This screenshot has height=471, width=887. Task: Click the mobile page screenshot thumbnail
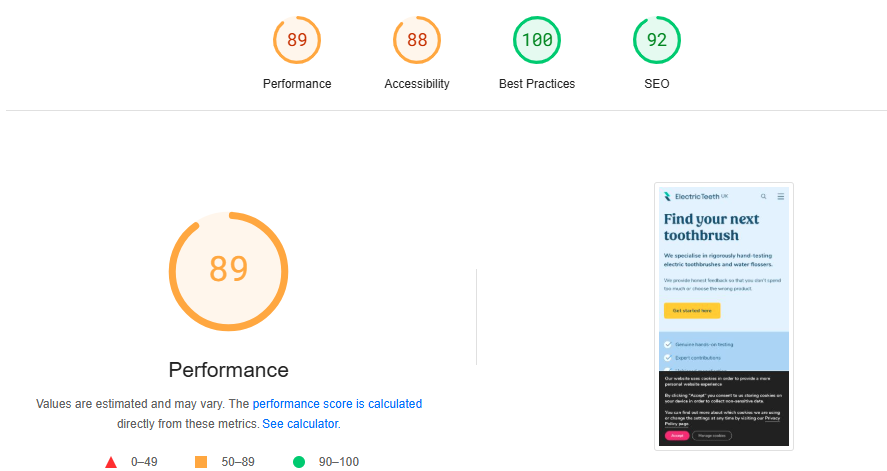pos(724,317)
